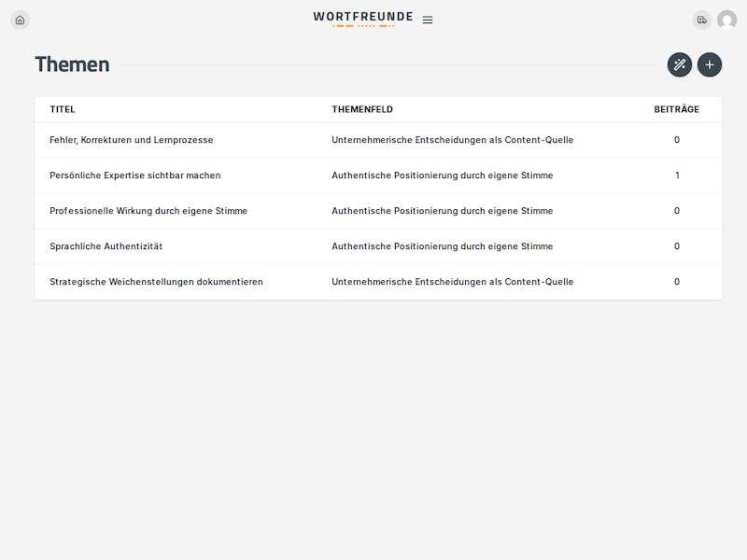Image resolution: width=747 pixels, height=560 pixels.
Task: Open 'Fehler, Korrekturen und Lernprozesse' topic
Action: [x=132, y=140]
